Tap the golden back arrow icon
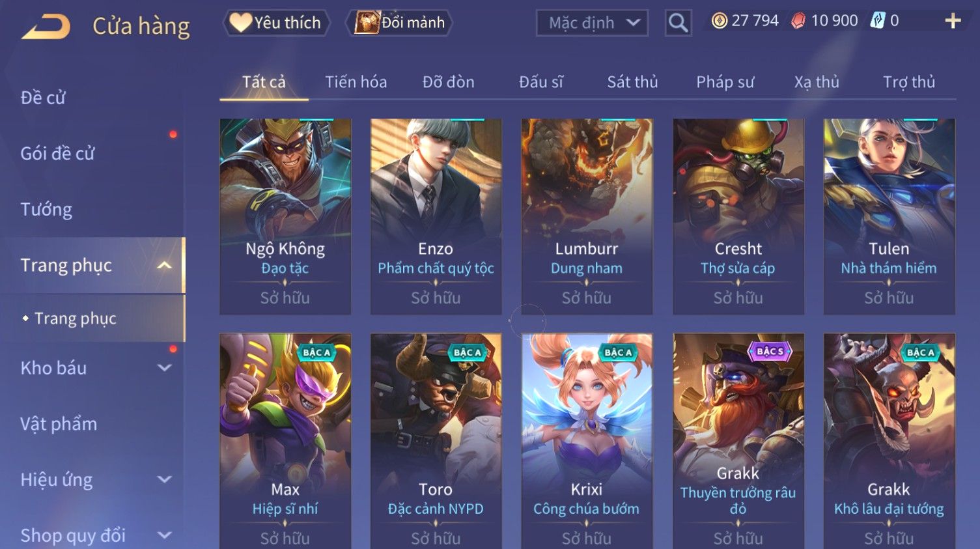This screenshot has width=980, height=549. [x=46, y=27]
